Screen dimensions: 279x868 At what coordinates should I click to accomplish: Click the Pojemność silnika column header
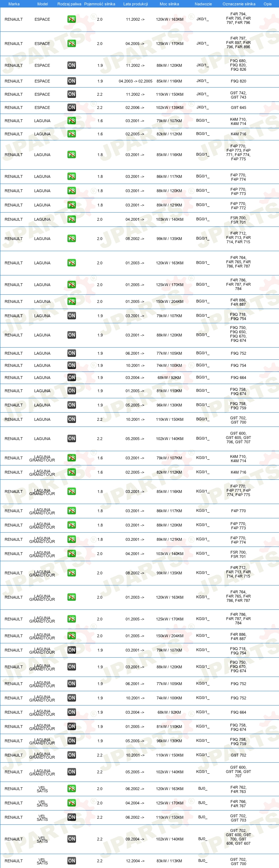(x=100, y=4)
